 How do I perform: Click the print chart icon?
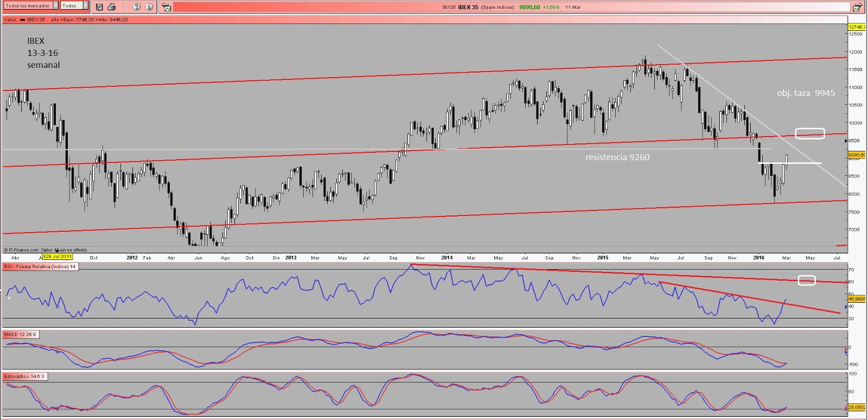[112, 7]
